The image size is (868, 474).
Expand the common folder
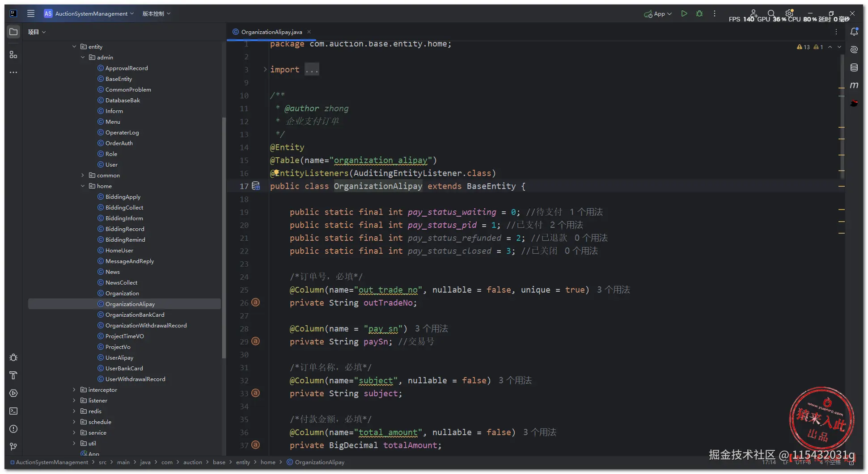click(83, 175)
